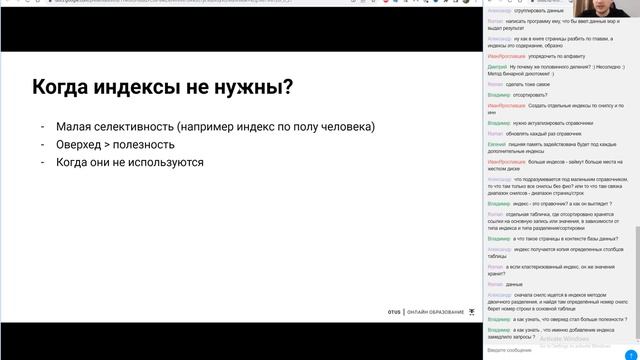Viewport: 640px width, 360px height.
Task: Click Евгений's message about лишняя память
Action: 552,148
